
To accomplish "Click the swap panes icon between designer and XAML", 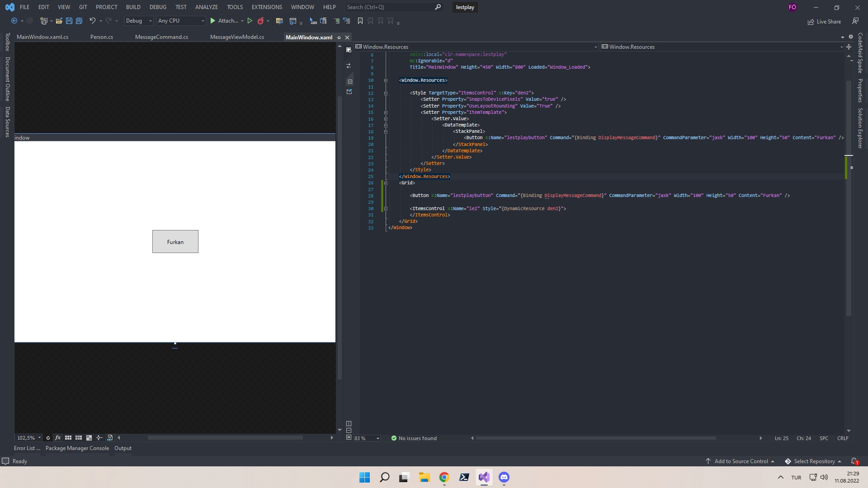I will point(349,66).
